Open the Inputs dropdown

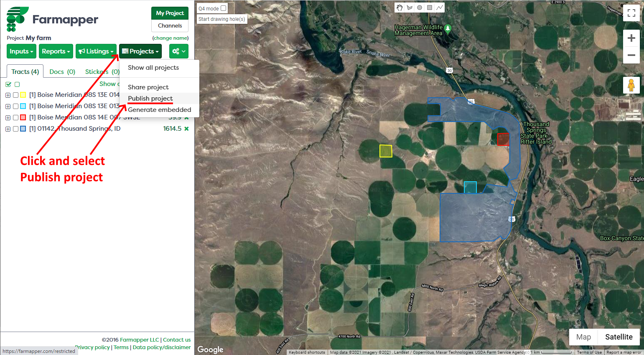[22, 51]
